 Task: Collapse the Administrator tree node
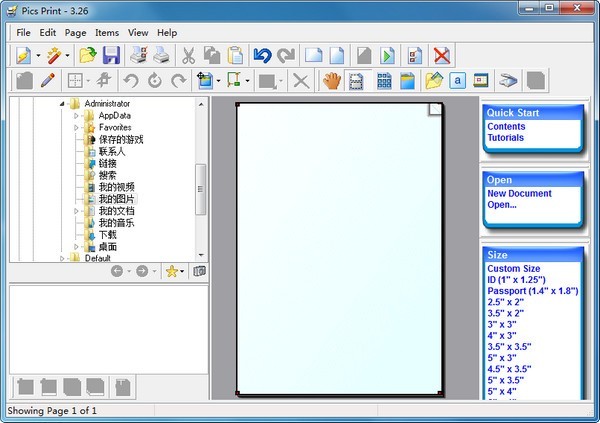62,104
